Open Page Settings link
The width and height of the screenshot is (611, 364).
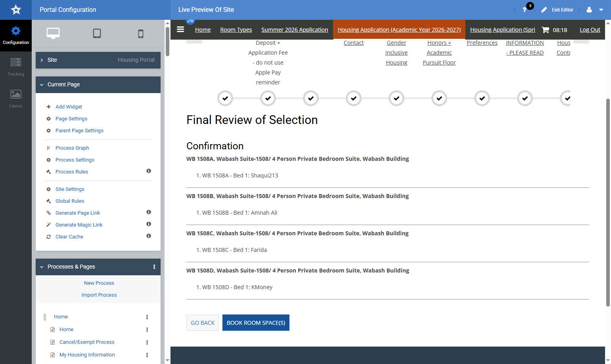[71, 119]
